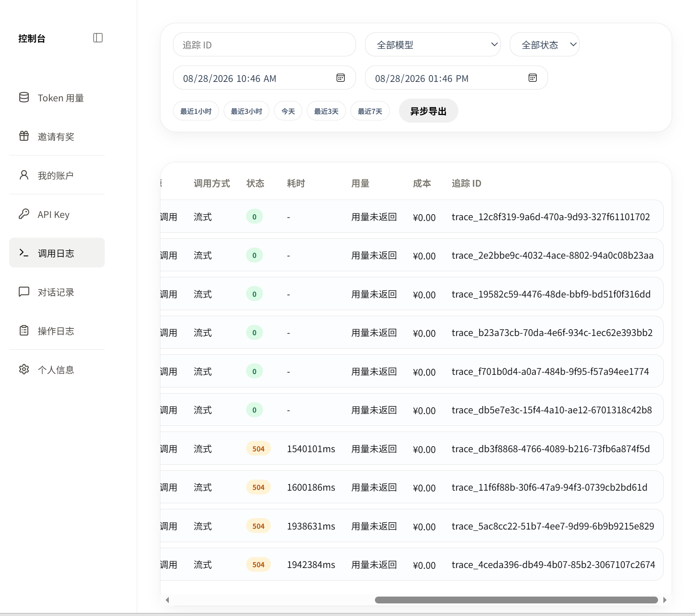Select trace ID trace_db5e7e3c-15f4-4a10-ae12-6701318c42b8
Image resolution: width=695 pixels, height=616 pixels.
(x=552, y=410)
